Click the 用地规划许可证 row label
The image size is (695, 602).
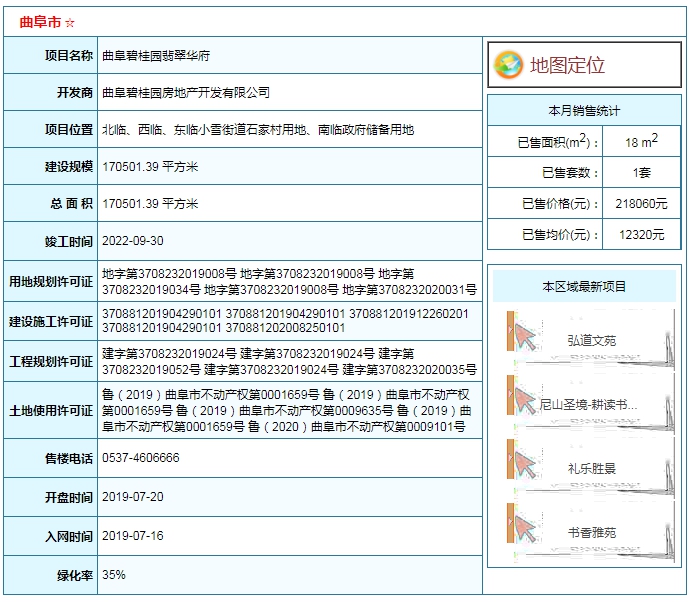pos(51,282)
